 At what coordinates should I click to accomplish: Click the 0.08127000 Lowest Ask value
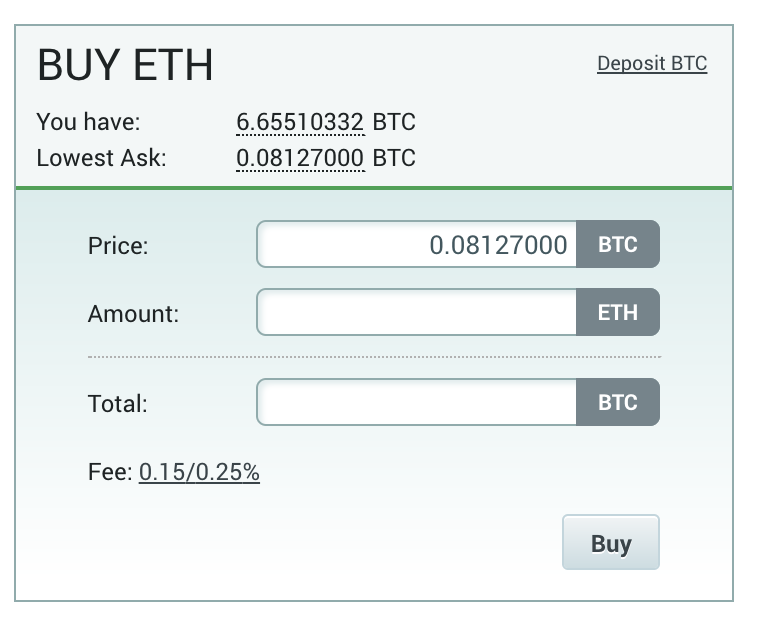(x=300, y=158)
